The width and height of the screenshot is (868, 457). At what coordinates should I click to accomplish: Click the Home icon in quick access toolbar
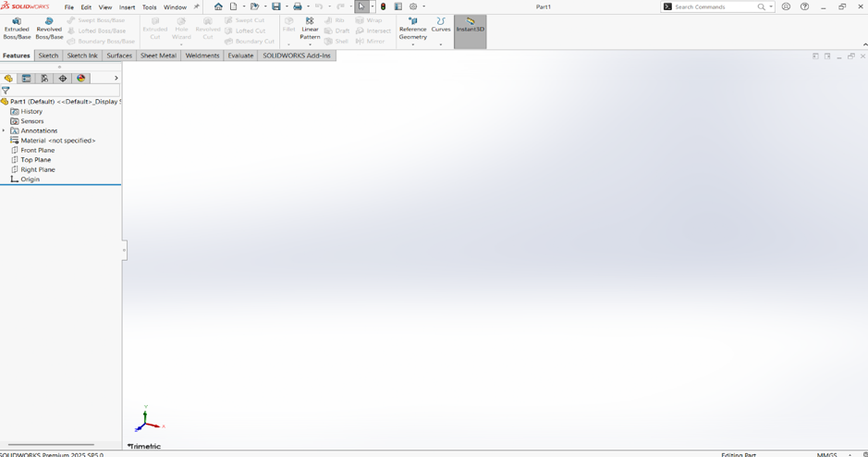click(x=218, y=6)
